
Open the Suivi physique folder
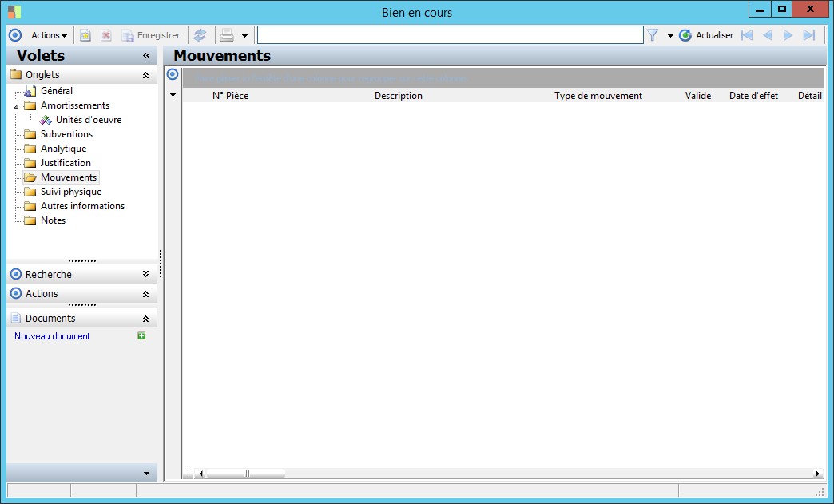click(71, 192)
